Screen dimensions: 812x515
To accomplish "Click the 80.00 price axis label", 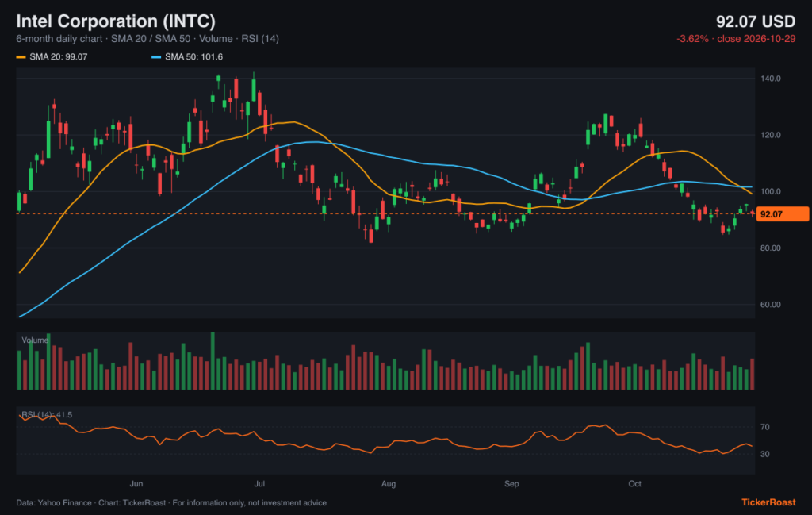I will (x=771, y=248).
